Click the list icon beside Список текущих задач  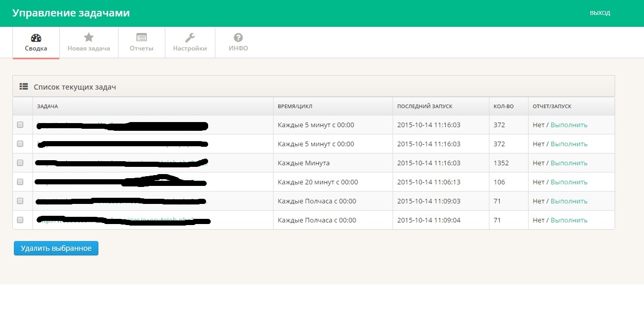click(x=23, y=87)
